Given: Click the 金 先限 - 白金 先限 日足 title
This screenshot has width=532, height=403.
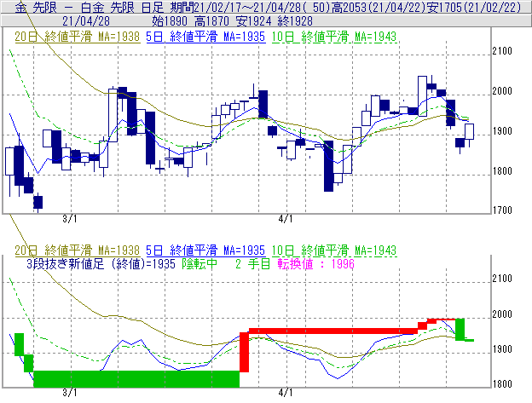Looking at the screenshot, I should [90, 8].
